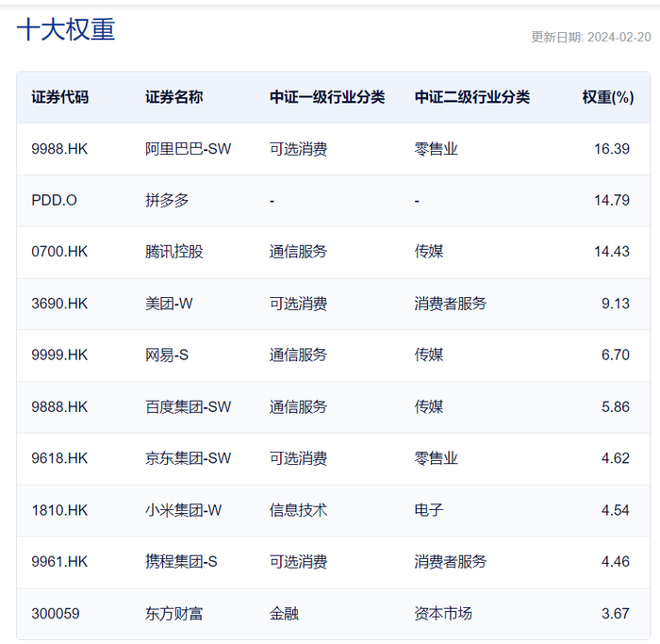This screenshot has width=660, height=644.
Task: Click weight value 14.79
Action: coord(612,200)
